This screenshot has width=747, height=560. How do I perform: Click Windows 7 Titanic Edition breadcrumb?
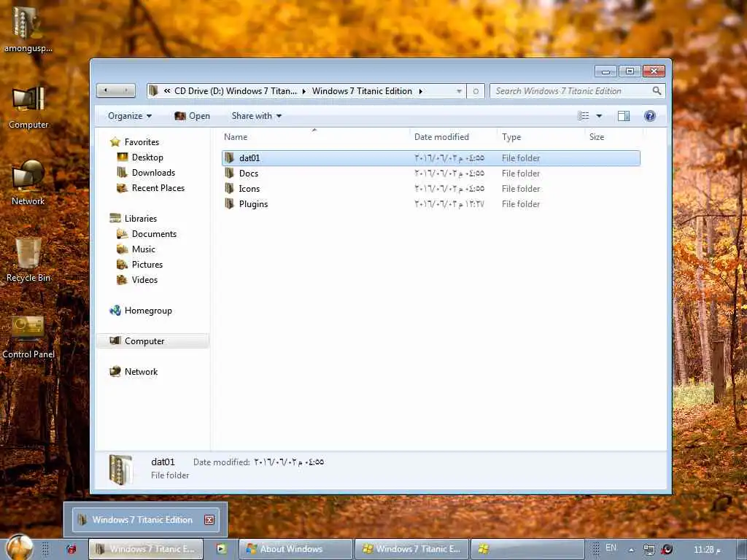click(x=362, y=91)
